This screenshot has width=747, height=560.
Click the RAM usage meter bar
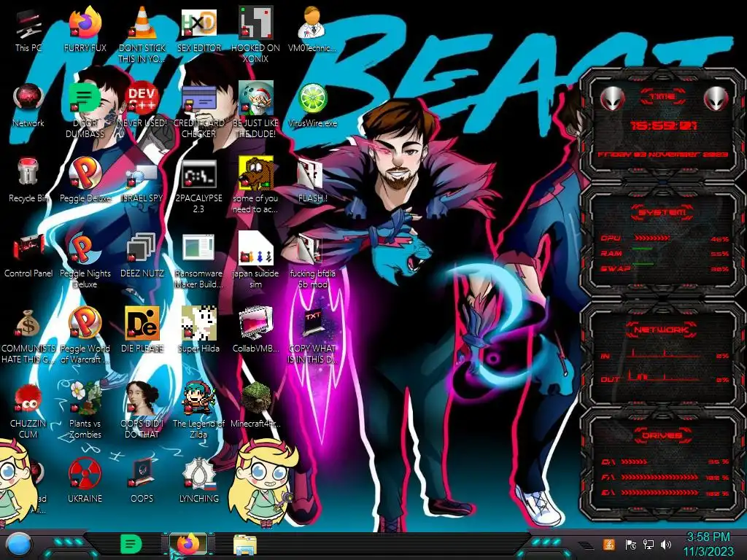pyautogui.click(x=642, y=249)
